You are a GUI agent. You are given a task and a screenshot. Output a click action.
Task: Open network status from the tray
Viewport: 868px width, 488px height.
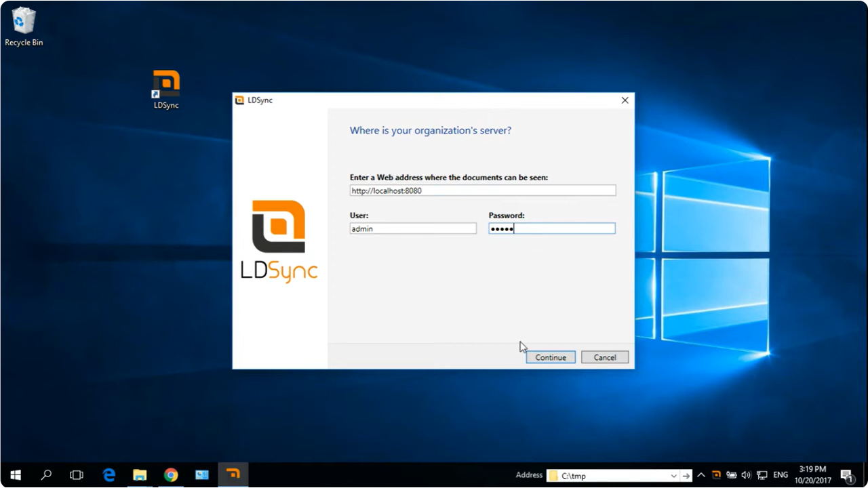pyautogui.click(x=762, y=475)
